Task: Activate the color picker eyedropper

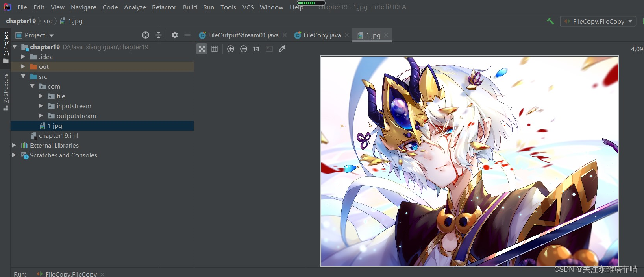Action: point(282,49)
